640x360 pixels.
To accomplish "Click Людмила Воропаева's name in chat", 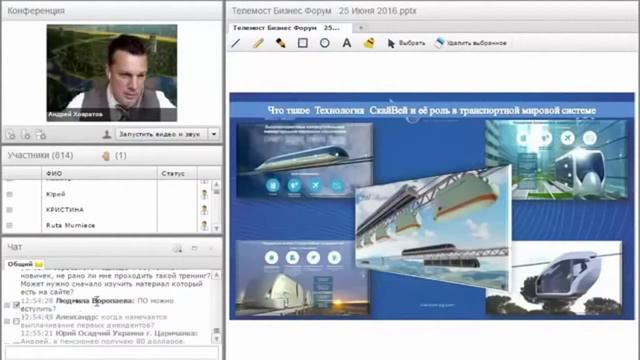I will click(95, 301).
